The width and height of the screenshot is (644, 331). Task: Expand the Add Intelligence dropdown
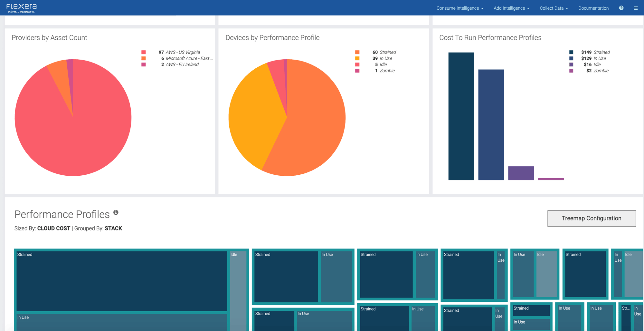511,8
